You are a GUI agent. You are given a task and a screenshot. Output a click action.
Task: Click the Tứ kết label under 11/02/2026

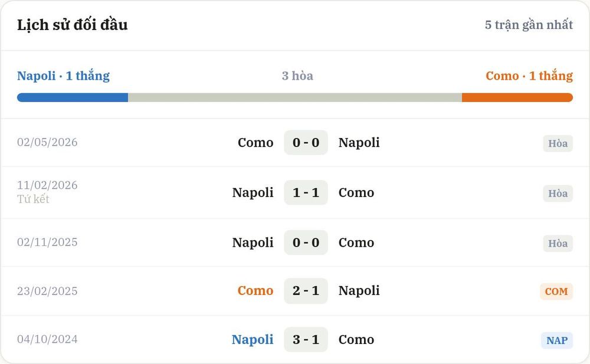(33, 199)
